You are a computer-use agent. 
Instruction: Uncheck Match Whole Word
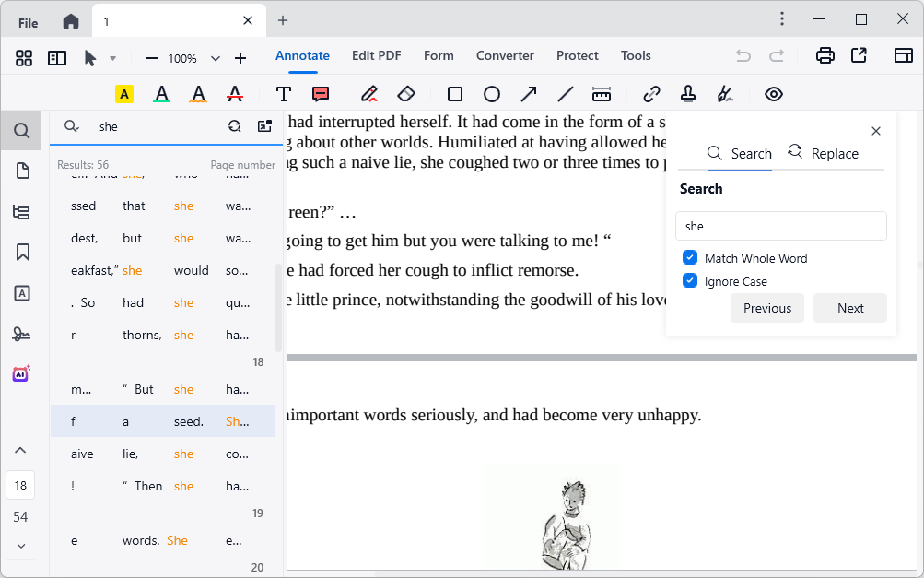(x=689, y=258)
